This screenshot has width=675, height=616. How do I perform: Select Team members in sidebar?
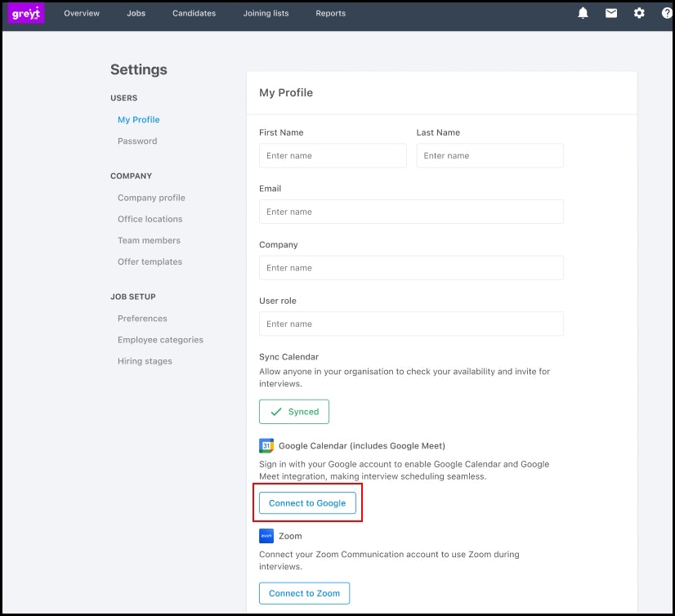149,240
